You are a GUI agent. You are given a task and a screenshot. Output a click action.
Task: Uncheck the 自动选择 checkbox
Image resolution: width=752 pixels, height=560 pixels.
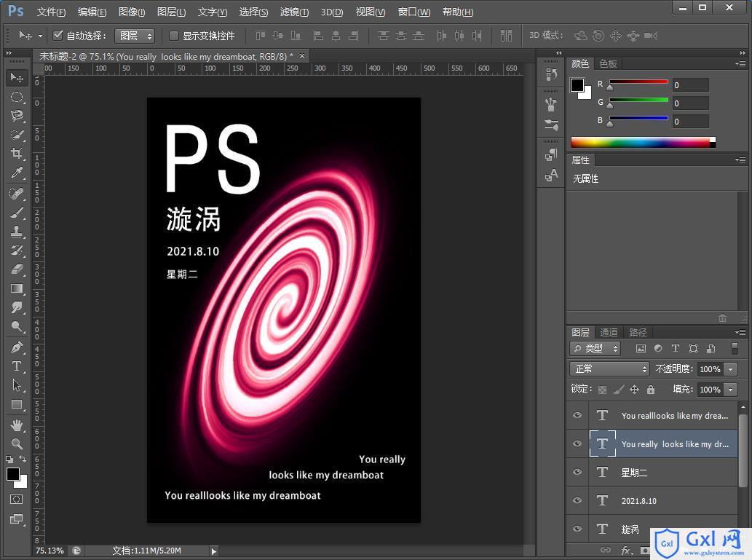pos(58,36)
